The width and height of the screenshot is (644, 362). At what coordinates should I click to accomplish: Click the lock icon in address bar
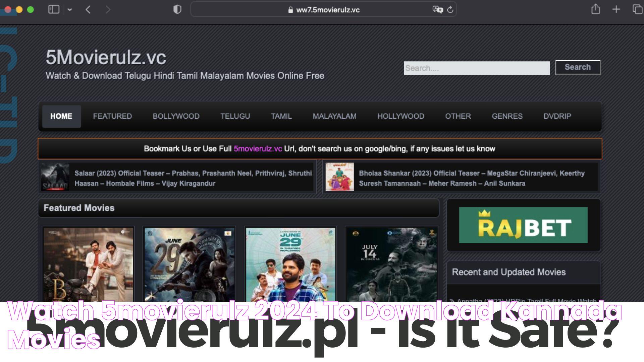(x=290, y=10)
